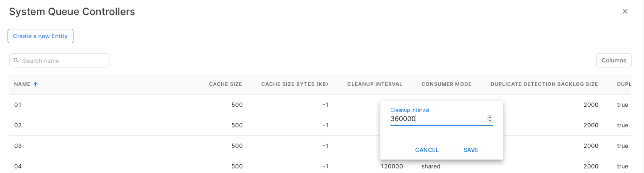Sort by the Name column header

[x=22, y=84]
